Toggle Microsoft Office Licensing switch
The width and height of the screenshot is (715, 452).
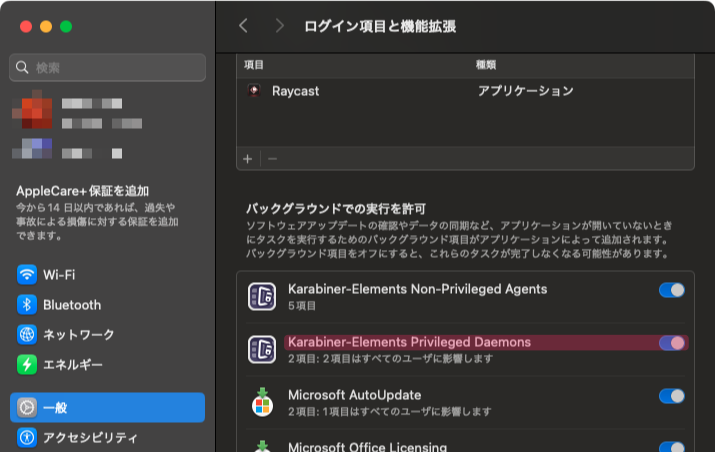coord(672,447)
